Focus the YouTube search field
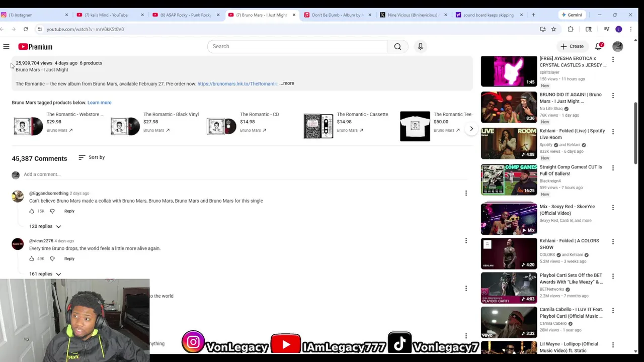The image size is (644, 362). click(x=297, y=46)
